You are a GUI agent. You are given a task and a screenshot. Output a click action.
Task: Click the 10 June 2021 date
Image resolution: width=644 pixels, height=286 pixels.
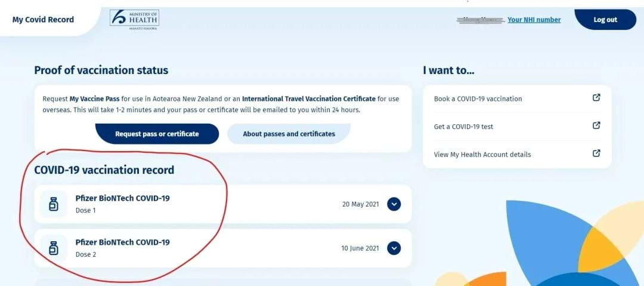[x=360, y=248]
